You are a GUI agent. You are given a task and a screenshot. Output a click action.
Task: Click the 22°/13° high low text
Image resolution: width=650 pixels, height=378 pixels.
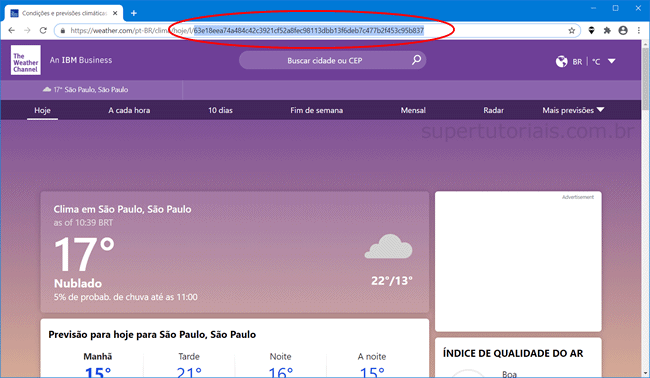tap(392, 281)
